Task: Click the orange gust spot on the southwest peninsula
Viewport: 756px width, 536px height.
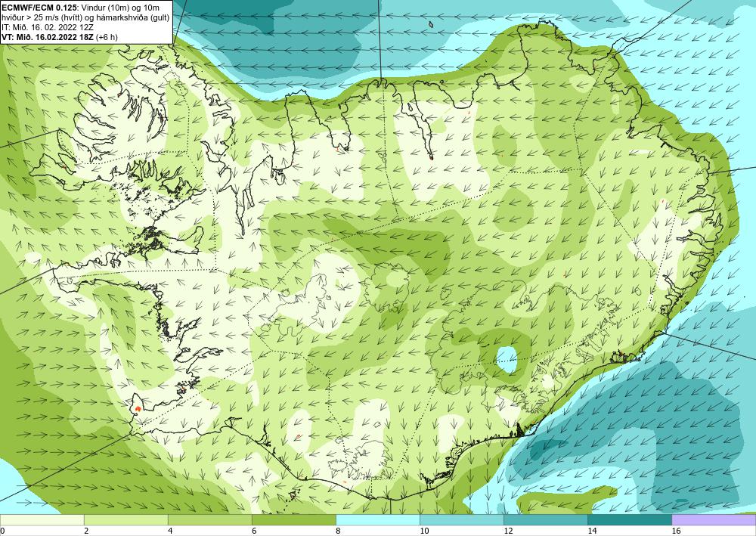Action: point(138,409)
